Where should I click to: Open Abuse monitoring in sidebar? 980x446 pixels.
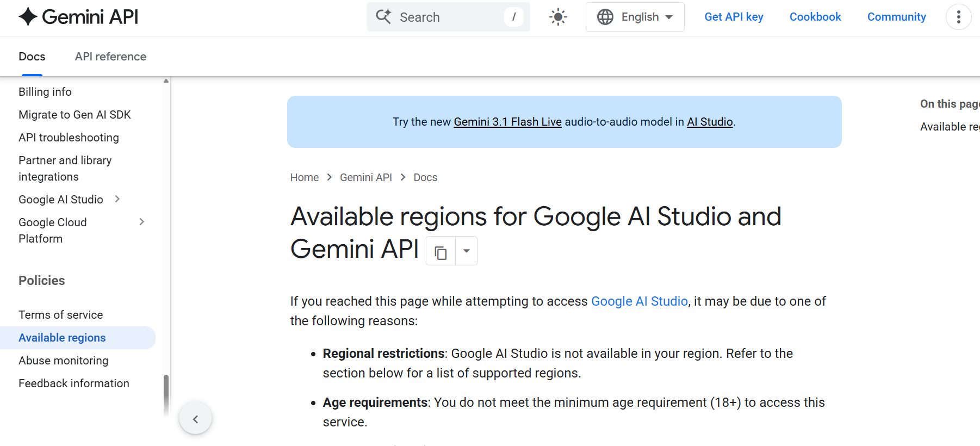[64, 361]
